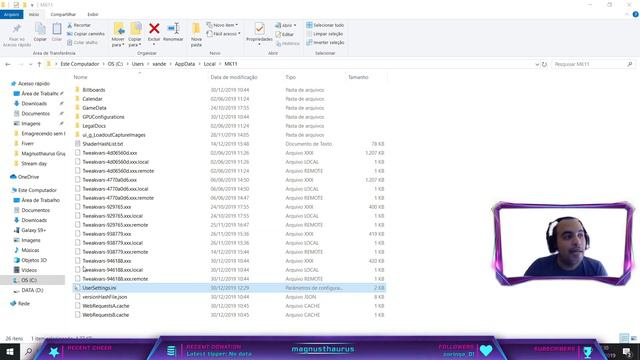Open the Fácil acesso dropdown
Viewport: 640px width, 360px height.
click(x=223, y=34)
